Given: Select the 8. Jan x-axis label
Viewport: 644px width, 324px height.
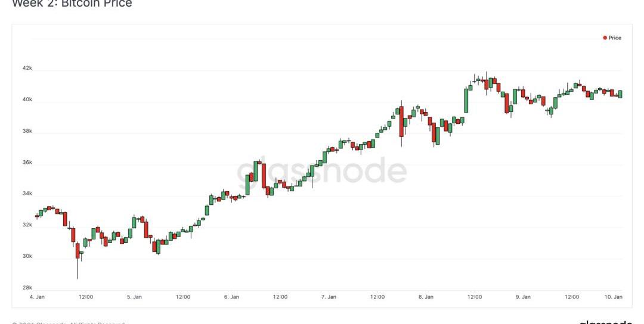Looking at the screenshot, I should pos(426,297).
